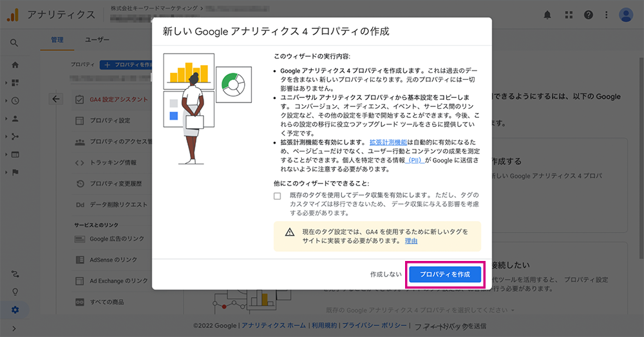Click the プロパティを作成 button in property column

pos(126,64)
